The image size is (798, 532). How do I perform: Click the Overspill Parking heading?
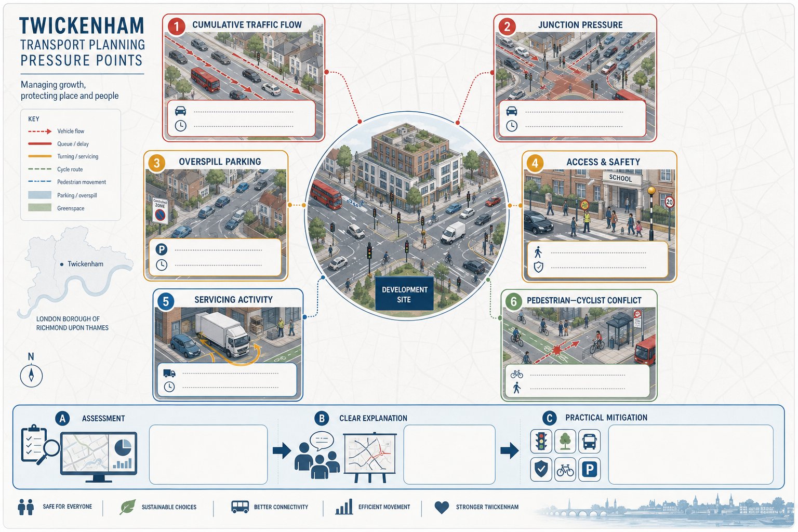[220, 162]
